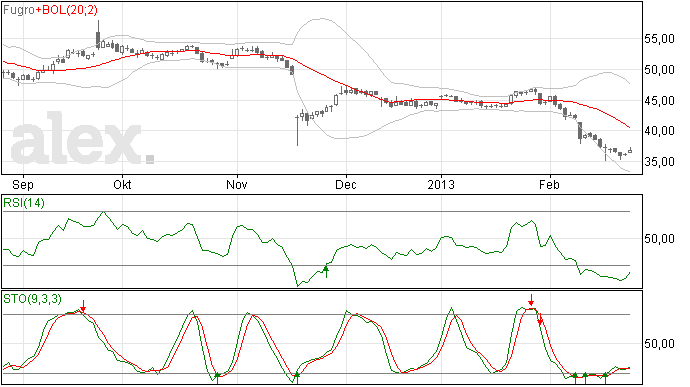Click the red sell arrow at the September STO peak
The height and width of the screenshot is (387, 690).
click(x=83, y=306)
